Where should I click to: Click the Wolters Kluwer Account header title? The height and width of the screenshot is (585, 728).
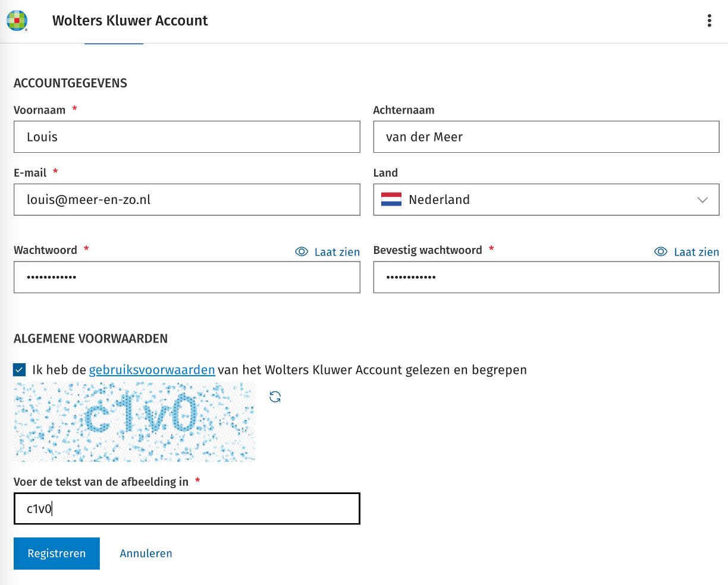(x=130, y=21)
